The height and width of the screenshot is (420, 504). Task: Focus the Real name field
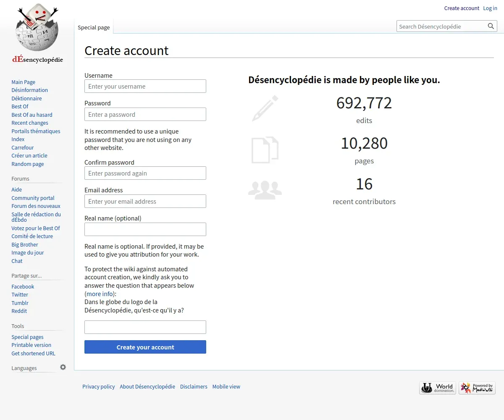(x=145, y=229)
